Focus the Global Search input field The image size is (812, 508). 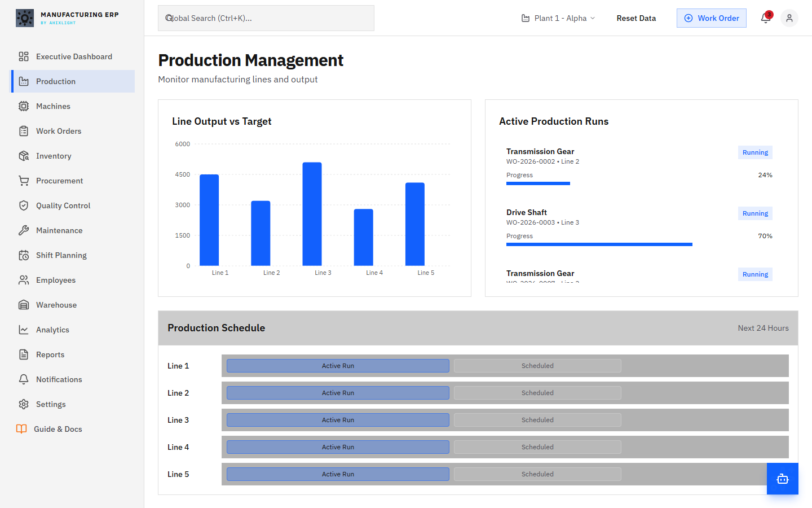(266, 18)
